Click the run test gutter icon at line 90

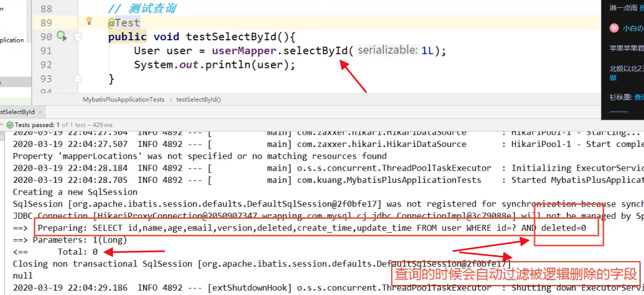click(62, 36)
